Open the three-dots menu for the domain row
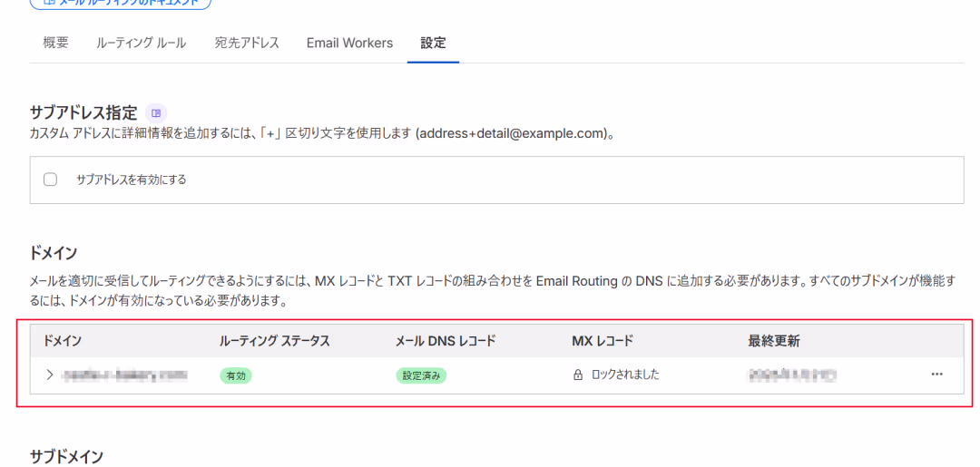Viewport: 980px width, 467px height. (x=936, y=375)
